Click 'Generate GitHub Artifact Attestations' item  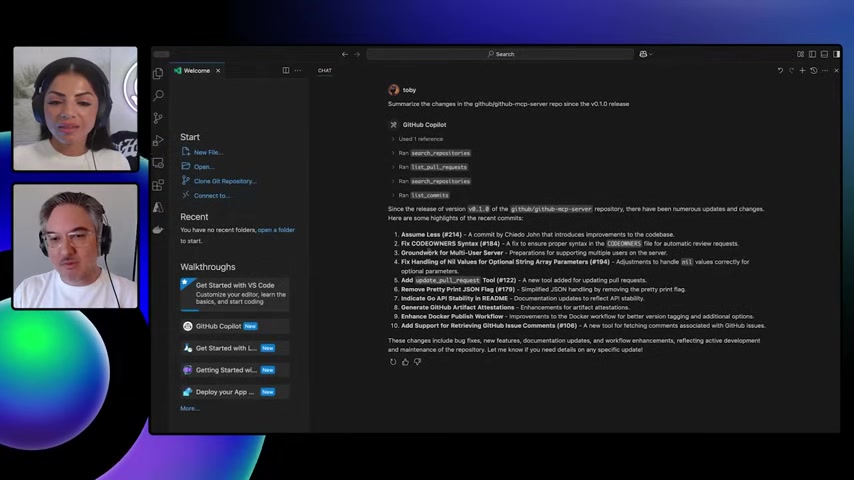click(458, 307)
